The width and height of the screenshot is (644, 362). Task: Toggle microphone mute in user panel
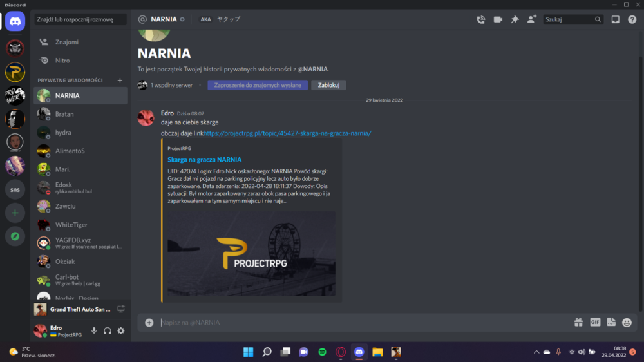coord(94,331)
